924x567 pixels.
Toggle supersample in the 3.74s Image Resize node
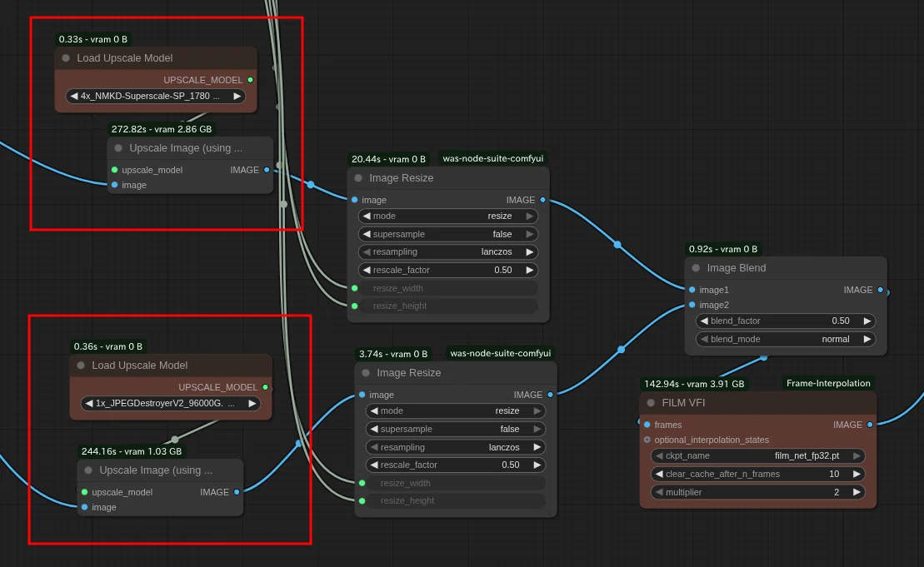pyautogui.click(x=456, y=430)
